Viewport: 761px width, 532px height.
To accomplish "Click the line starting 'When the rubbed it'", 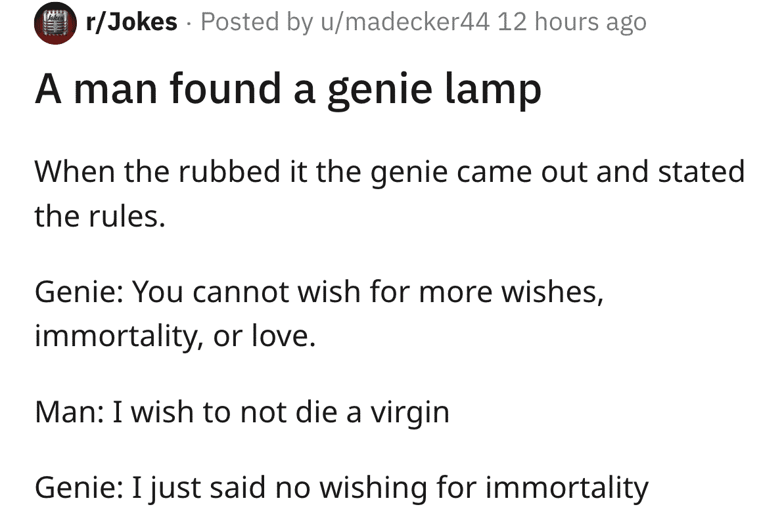I will click(390, 171).
